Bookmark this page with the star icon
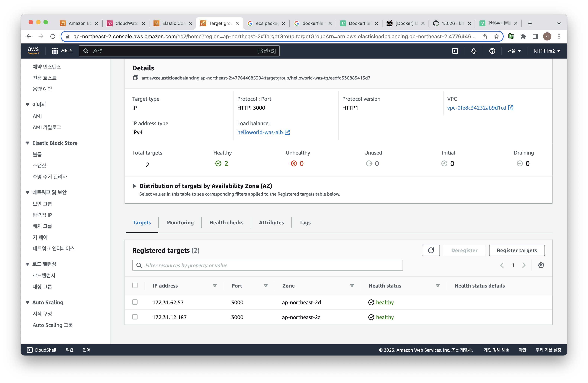The width and height of the screenshot is (588, 383). click(x=496, y=37)
